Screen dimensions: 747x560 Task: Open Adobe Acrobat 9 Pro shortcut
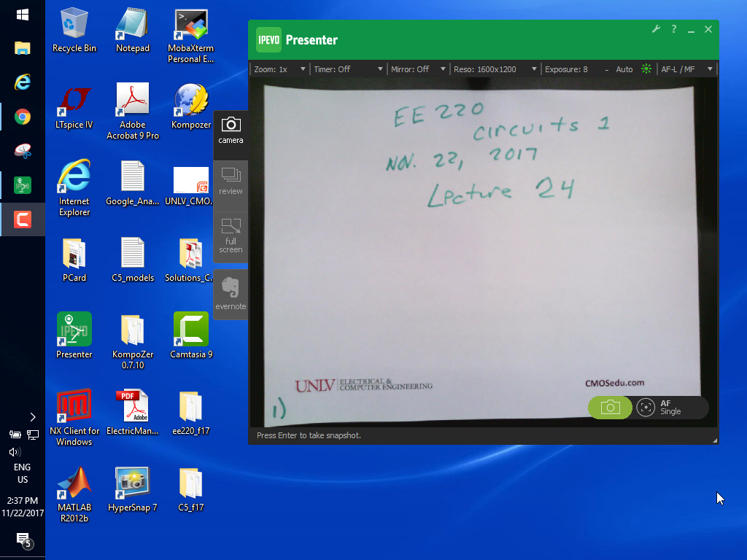point(133,112)
